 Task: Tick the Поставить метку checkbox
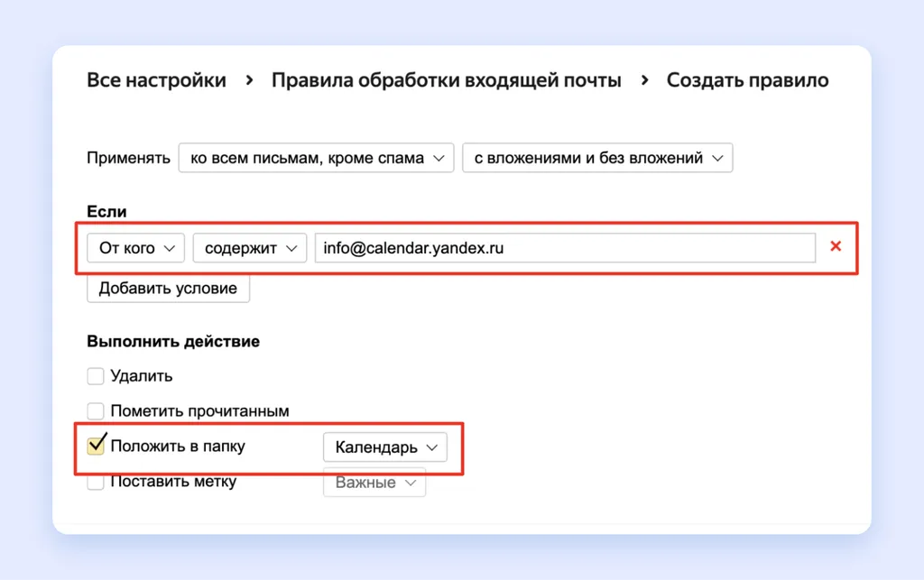pos(96,483)
